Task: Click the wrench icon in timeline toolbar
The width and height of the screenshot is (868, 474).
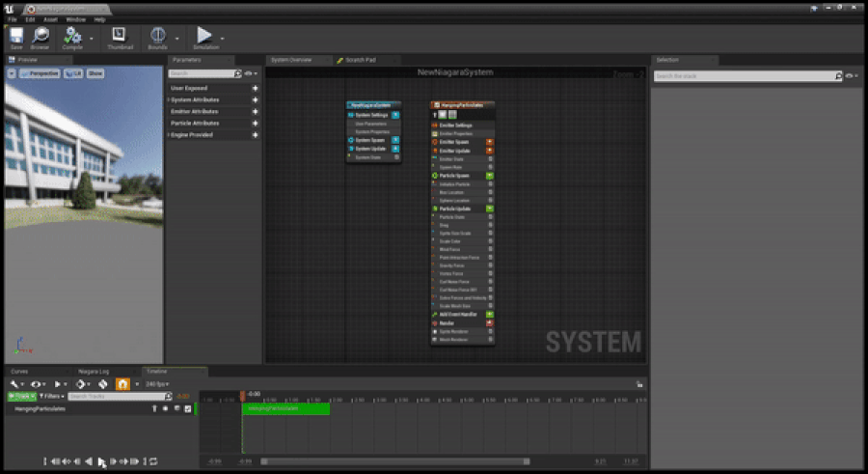Action: [x=14, y=383]
